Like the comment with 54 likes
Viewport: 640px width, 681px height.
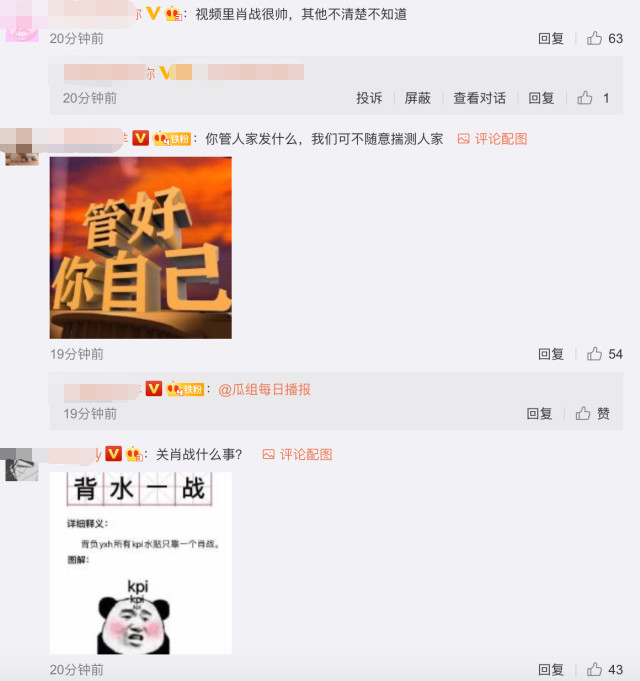pos(594,354)
